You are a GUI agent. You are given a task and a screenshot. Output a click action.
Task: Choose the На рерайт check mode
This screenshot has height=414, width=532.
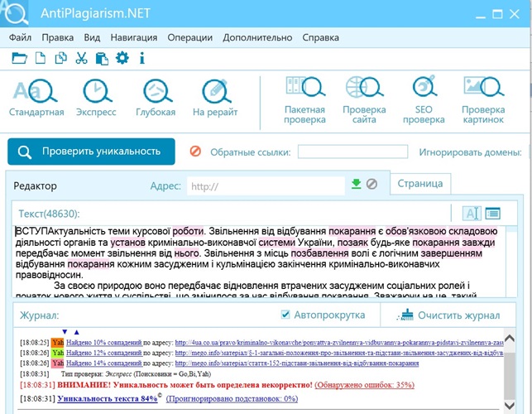215,99
